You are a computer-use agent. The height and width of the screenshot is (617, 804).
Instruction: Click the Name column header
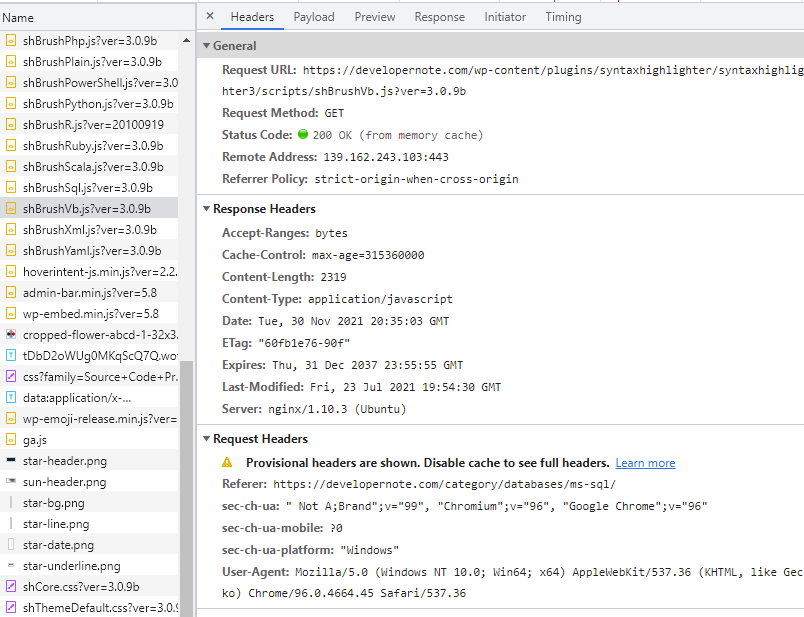pyautogui.click(x=97, y=17)
